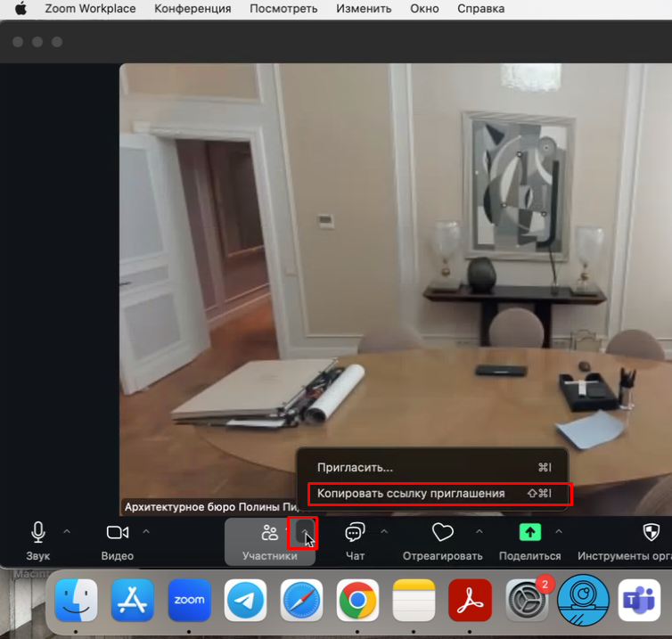Open the Чат chat panel
672x639 pixels.
coord(355,533)
